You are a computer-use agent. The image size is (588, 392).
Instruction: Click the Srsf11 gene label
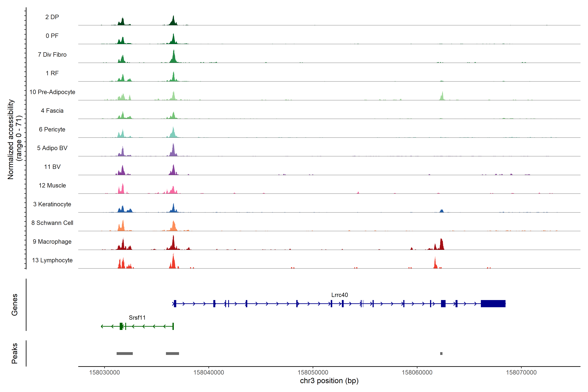coord(137,318)
